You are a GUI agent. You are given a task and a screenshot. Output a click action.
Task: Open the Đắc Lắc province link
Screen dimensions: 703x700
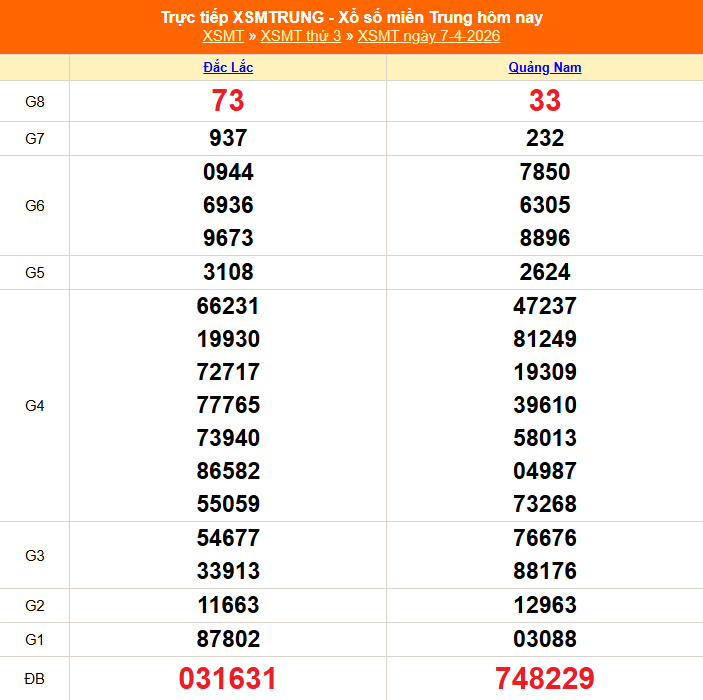(228, 67)
